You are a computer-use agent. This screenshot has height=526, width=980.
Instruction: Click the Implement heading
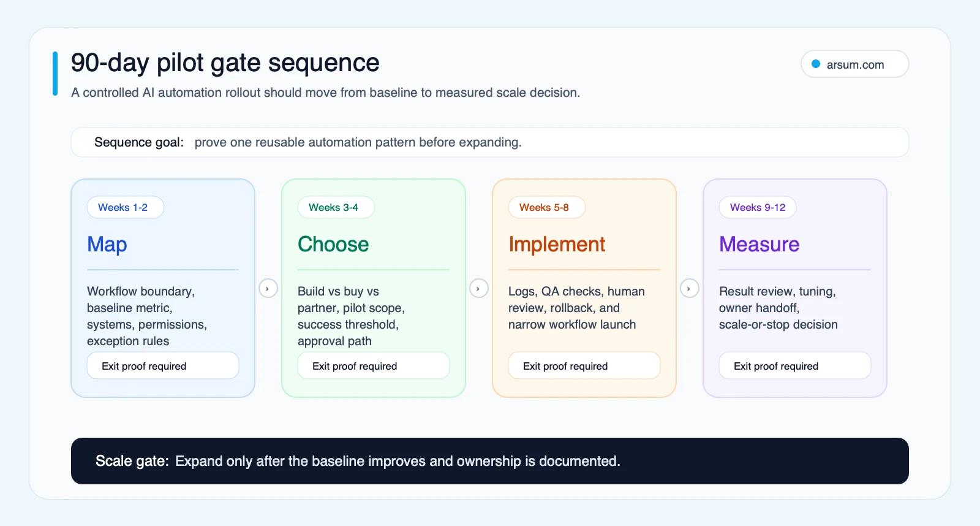[557, 245]
